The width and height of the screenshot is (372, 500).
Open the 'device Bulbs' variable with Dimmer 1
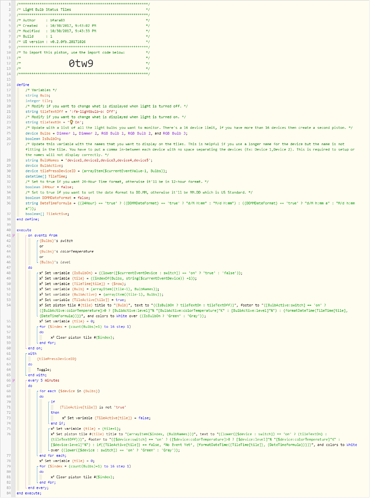(x=107, y=134)
